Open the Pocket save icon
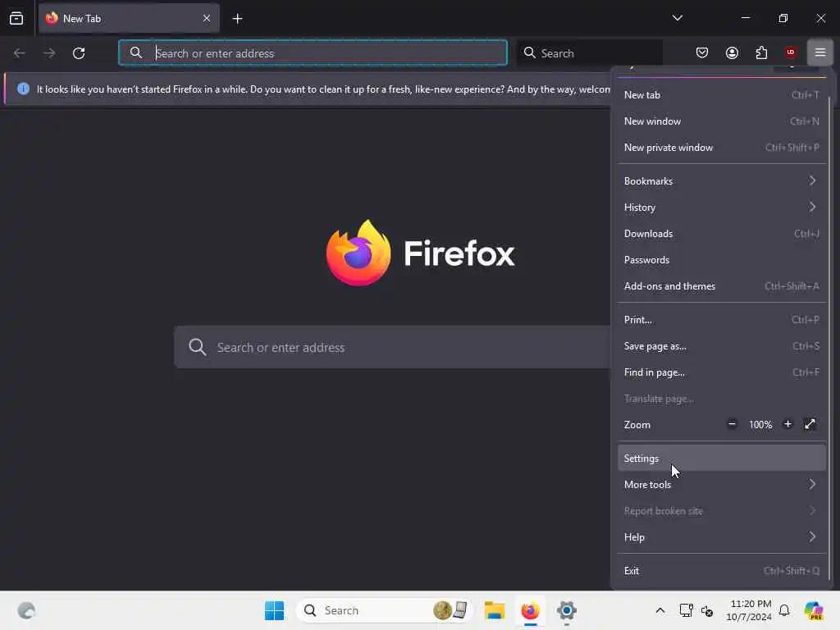 [702, 52]
